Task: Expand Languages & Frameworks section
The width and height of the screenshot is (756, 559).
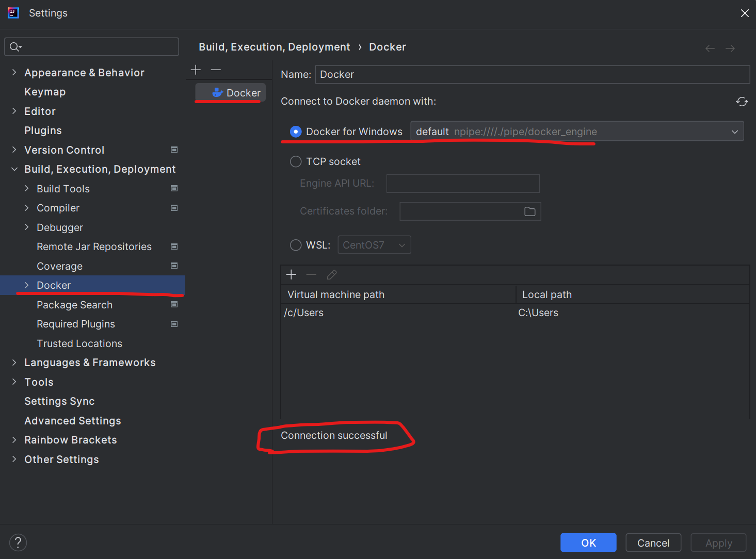Action: coord(14,363)
